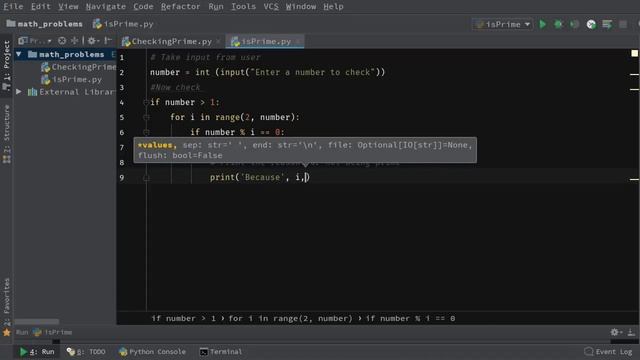Viewport: 640px width, 360px height.
Task: Click the 'if number > 1' breadcrumb
Action: click(183, 319)
